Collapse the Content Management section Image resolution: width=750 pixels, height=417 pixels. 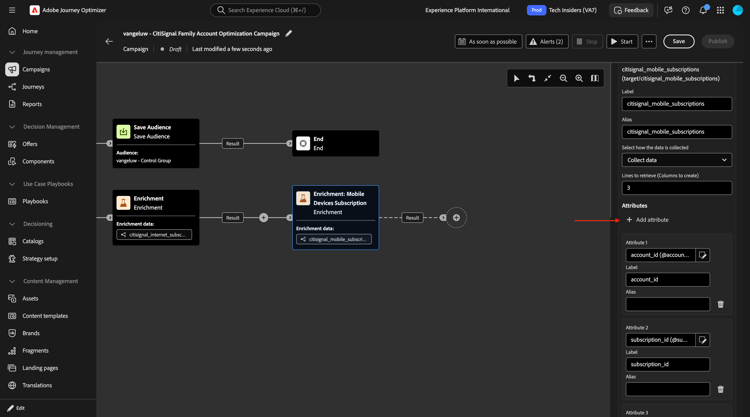(x=12, y=281)
